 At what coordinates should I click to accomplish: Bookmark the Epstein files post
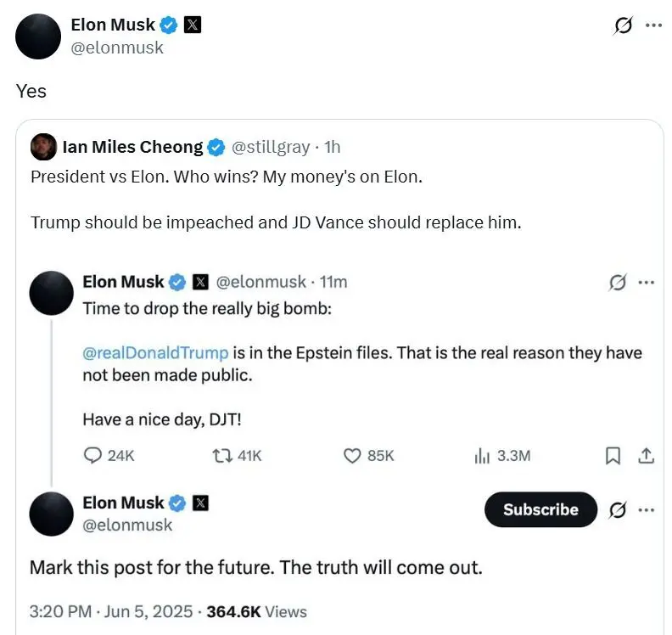click(613, 456)
